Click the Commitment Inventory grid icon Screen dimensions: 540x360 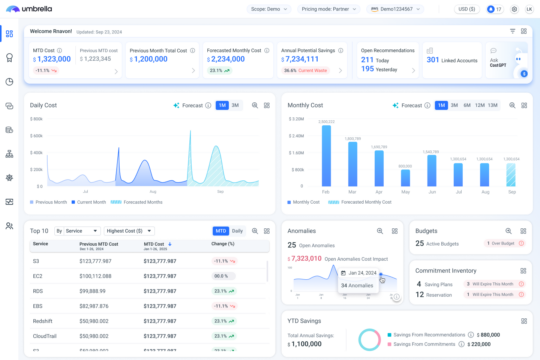point(523,271)
